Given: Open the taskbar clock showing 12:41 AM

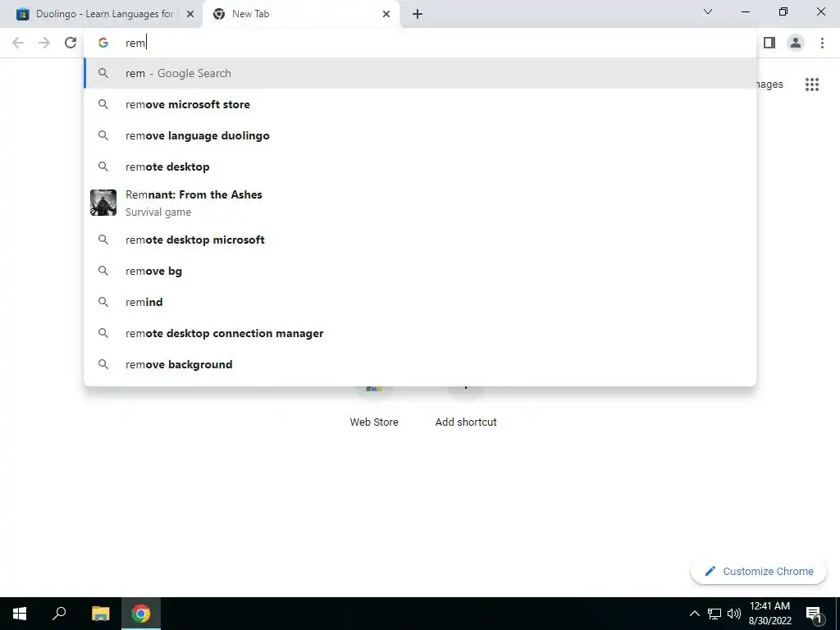Looking at the screenshot, I should point(769,614).
